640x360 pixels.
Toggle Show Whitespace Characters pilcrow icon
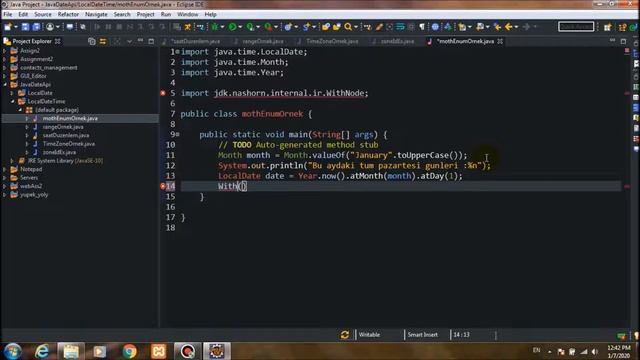pos(422,27)
